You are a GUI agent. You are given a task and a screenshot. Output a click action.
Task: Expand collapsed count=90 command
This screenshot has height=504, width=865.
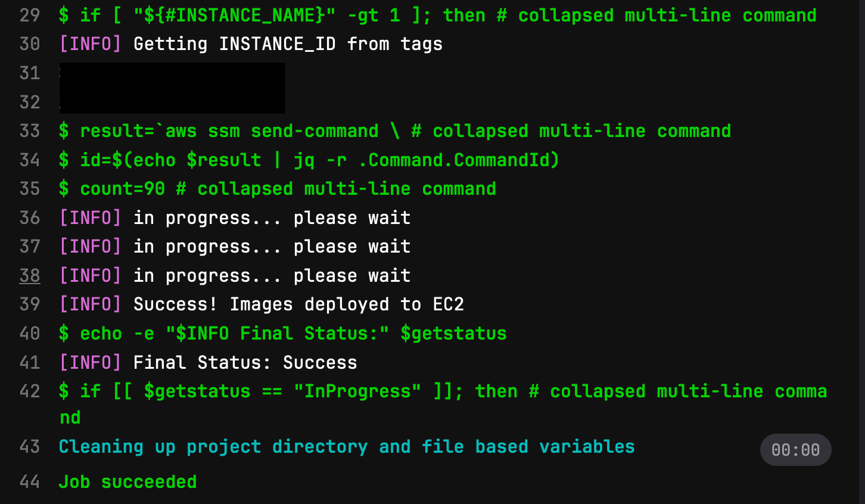(x=278, y=189)
